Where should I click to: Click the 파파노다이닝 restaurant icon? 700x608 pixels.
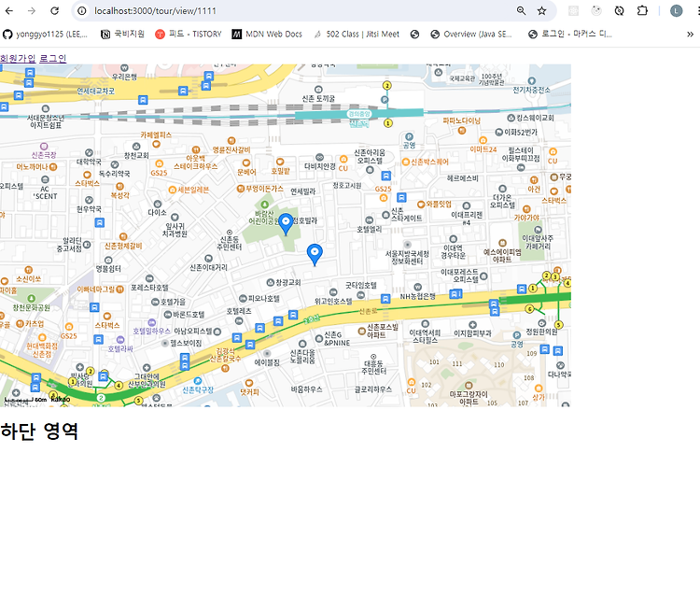click(462, 131)
